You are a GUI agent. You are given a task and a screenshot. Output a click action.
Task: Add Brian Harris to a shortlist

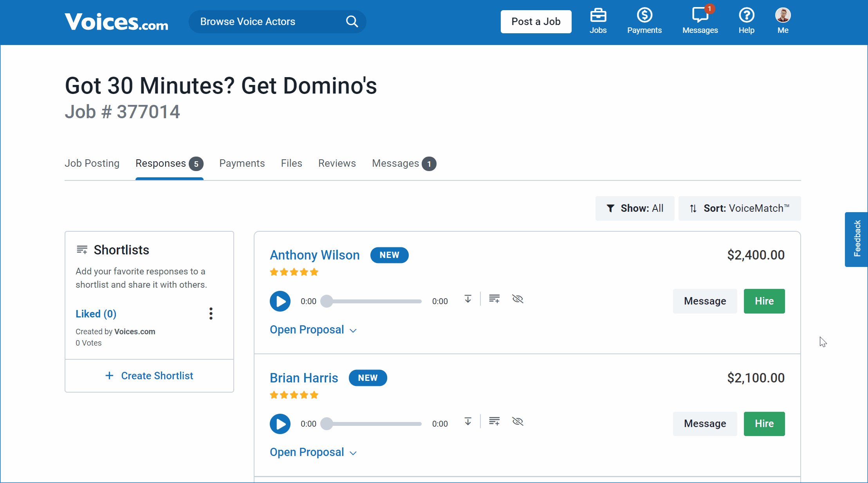pyautogui.click(x=494, y=422)
